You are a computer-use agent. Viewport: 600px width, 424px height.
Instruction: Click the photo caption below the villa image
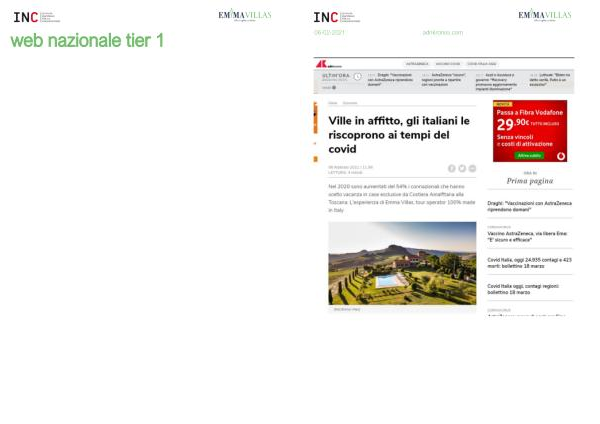(347, 309)
